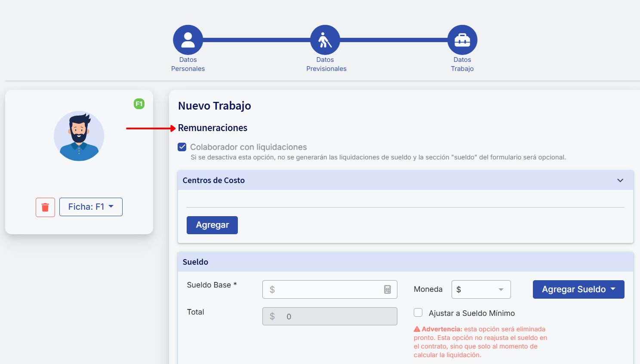
Task: Enable Ajustar a Sueldo Mínimo
Action: click(x=418, y=312)
